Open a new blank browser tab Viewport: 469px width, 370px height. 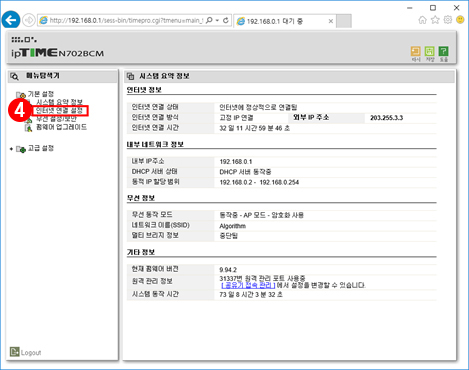point(344,21)
